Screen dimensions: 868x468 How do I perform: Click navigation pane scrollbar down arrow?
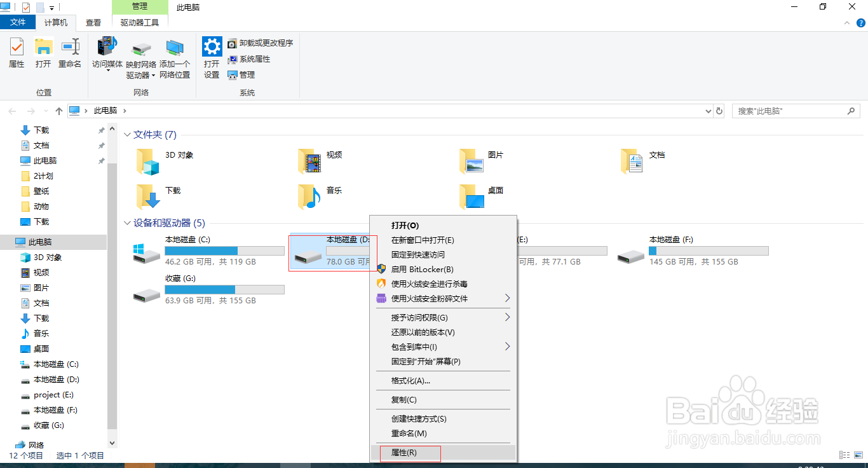coord(112,443)
